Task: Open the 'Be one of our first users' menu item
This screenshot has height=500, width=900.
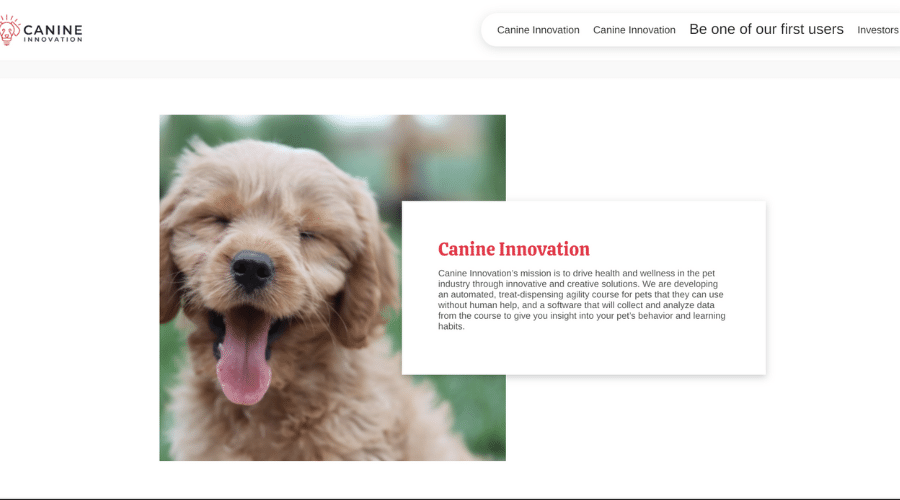Action: click(766, 29)
